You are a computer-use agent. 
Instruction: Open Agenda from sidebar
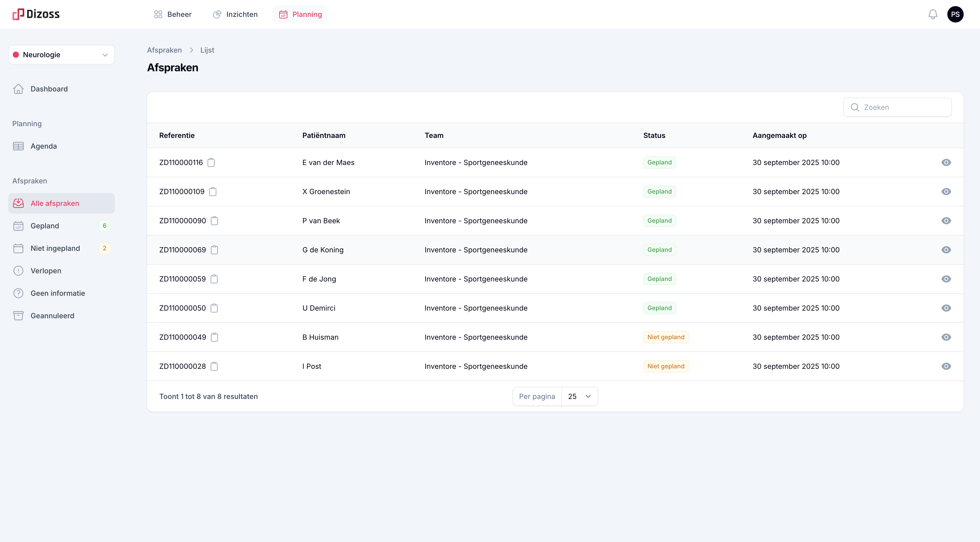[x=43, y=146]
